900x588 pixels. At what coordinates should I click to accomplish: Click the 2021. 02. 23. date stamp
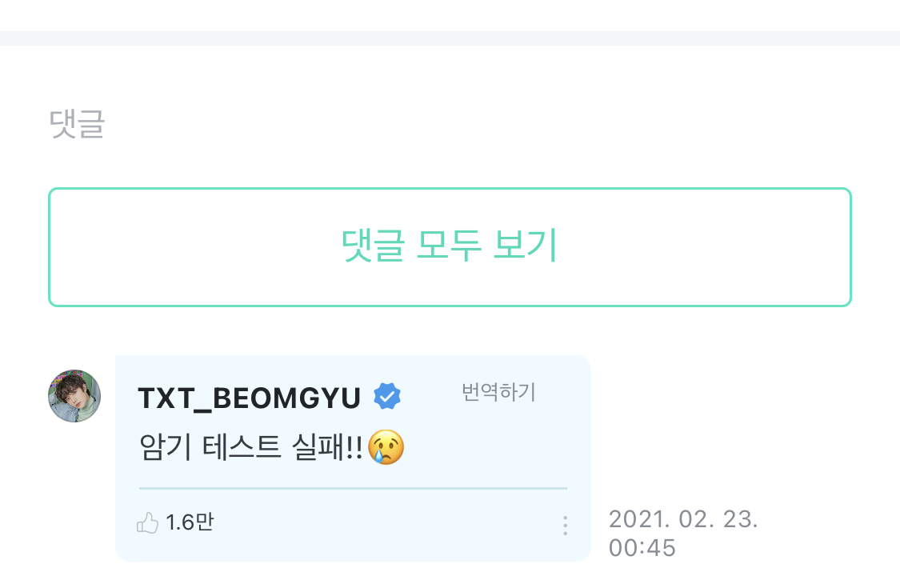683,519
